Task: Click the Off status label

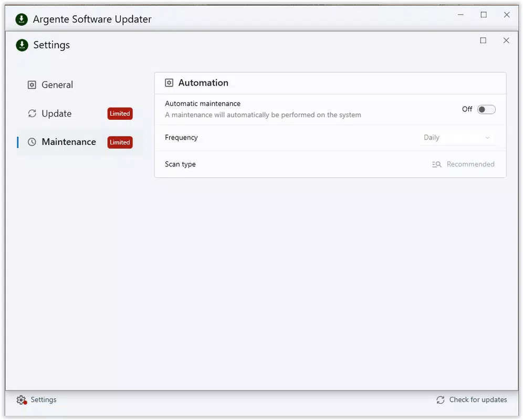Action: coord(467,109)
